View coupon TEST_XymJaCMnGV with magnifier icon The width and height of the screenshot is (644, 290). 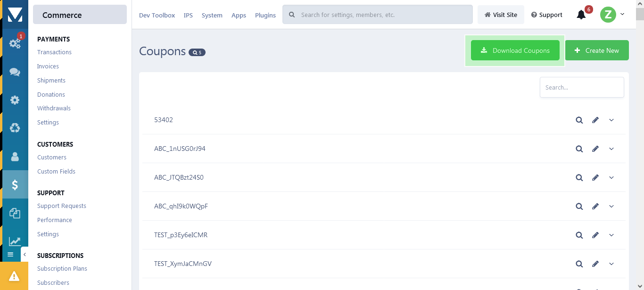(x=579, y=264)
